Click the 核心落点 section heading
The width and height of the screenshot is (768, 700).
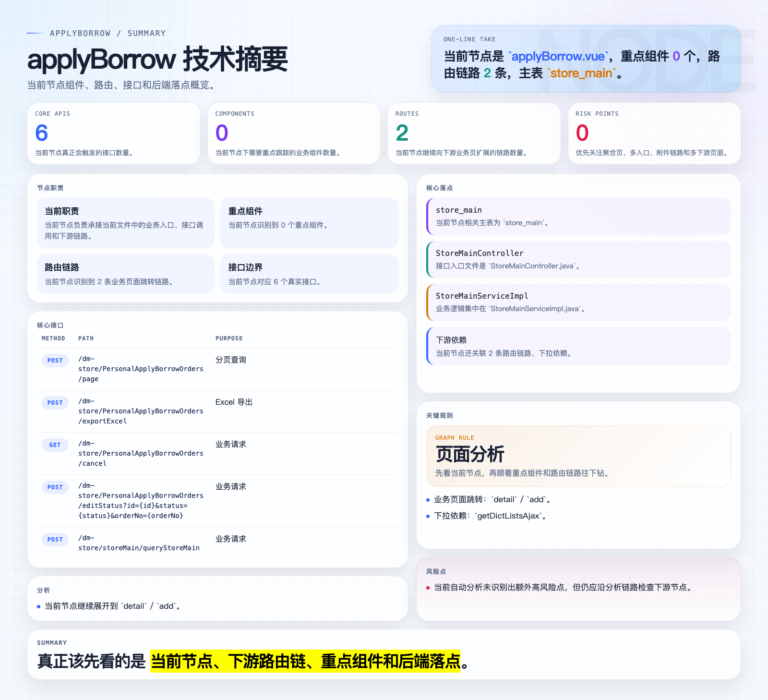(x=440, y=188)
